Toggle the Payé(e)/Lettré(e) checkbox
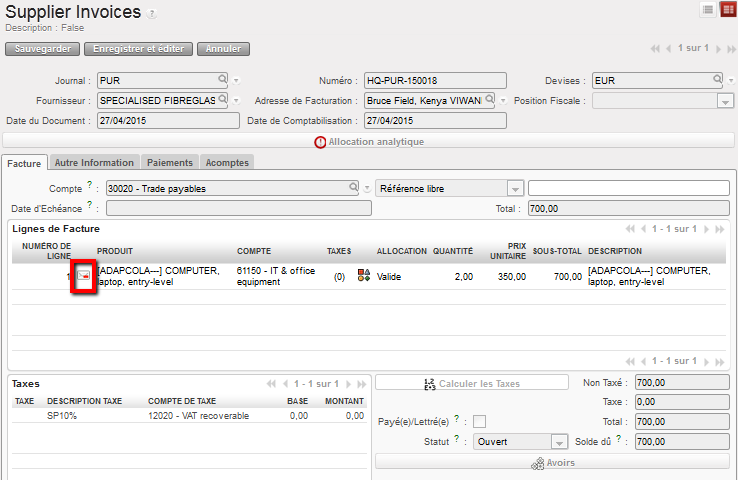 tap(480, 421)
